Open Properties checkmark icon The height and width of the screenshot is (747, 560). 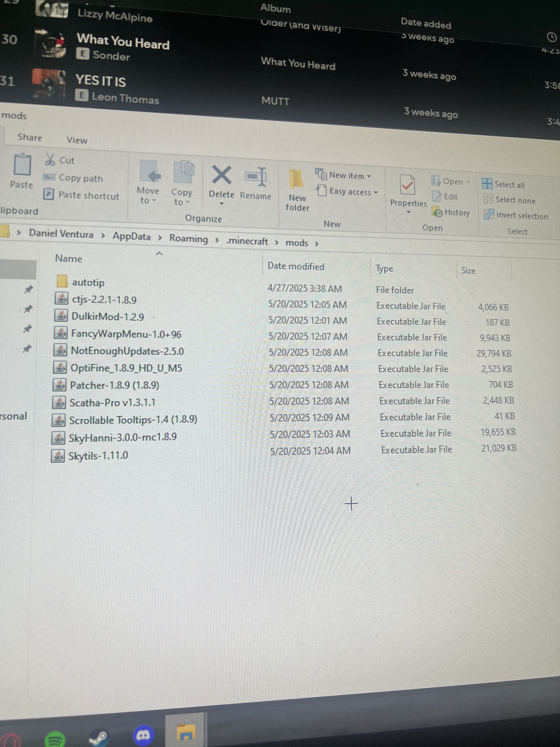407,184
